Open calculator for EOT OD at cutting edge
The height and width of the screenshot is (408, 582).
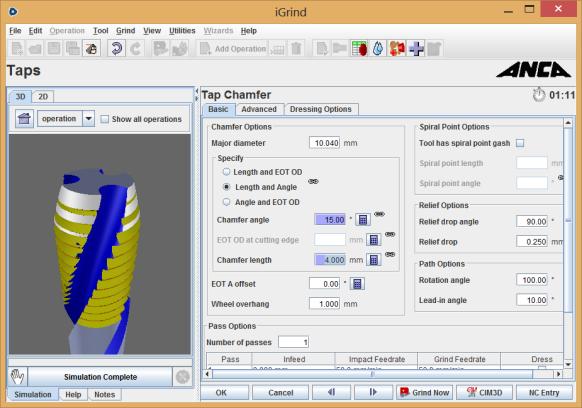click(374, 240)
